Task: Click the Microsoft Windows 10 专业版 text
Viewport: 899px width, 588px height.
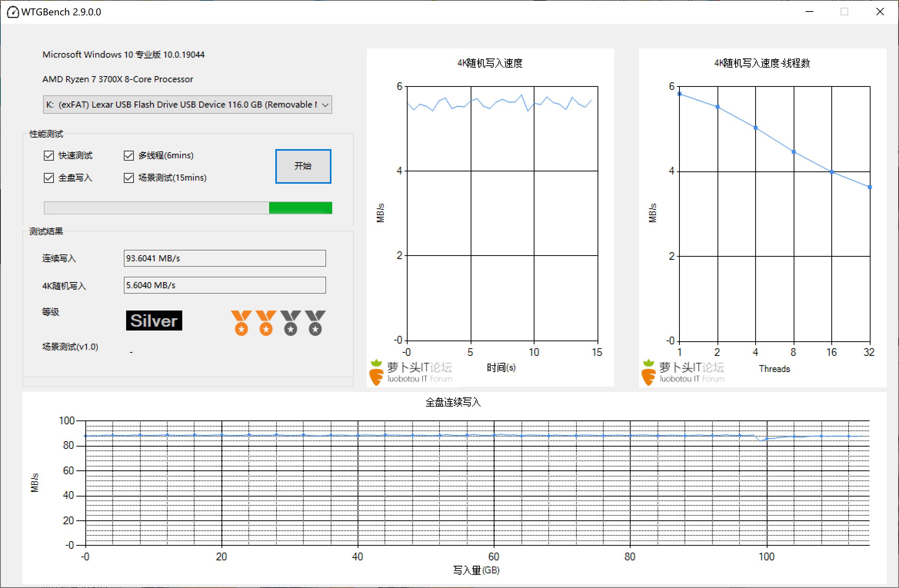Action: click(123, 55)
